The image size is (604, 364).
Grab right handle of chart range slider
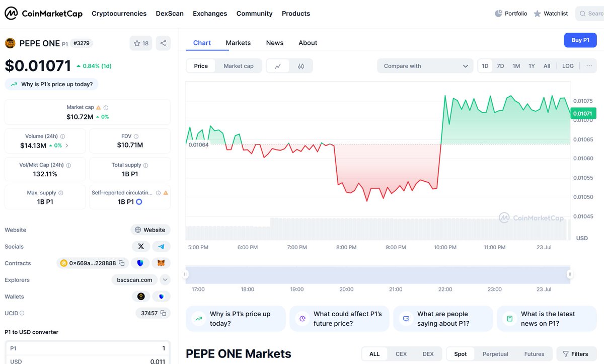click(570, 274)
